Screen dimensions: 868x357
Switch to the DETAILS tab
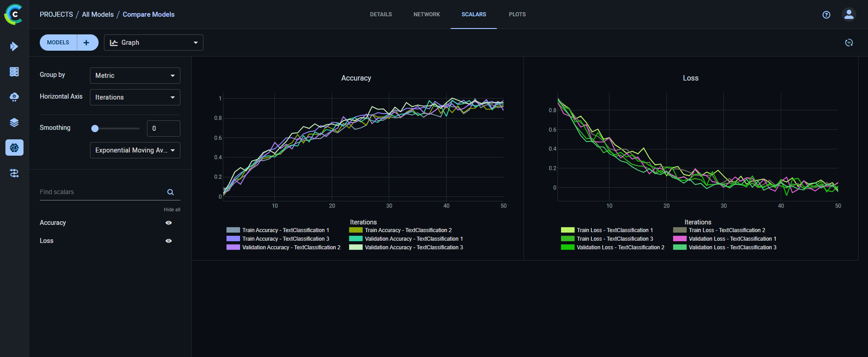coord(381,14)
